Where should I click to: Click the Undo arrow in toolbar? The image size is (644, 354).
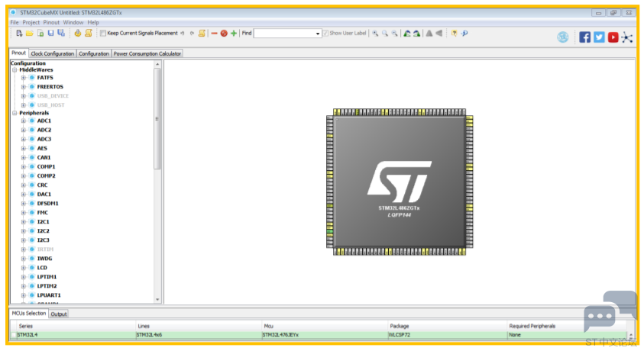[x=183, y=34]
